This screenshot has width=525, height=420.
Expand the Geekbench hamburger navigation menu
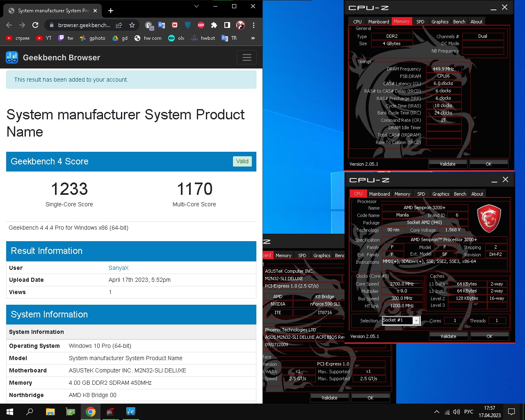[x=247, y=57]
